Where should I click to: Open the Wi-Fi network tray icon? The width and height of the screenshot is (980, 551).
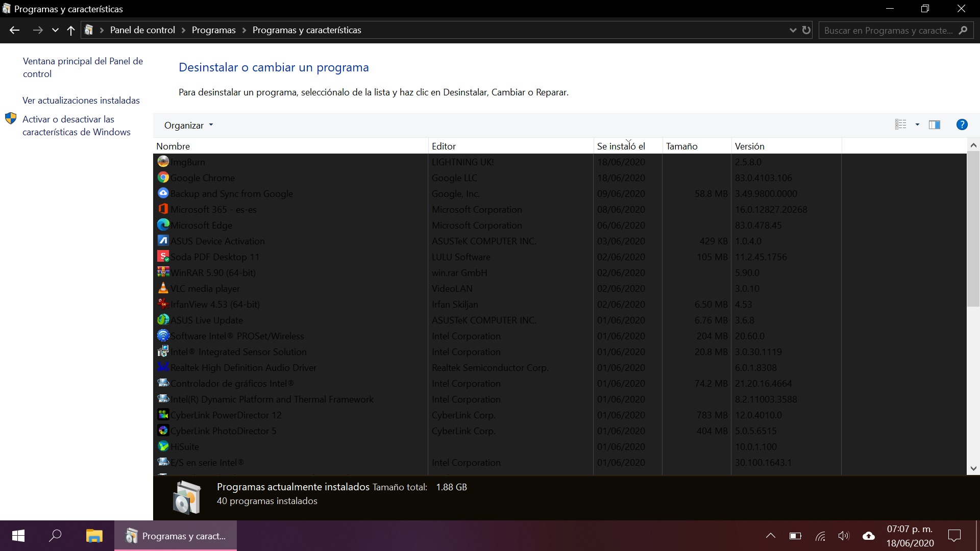(x=820, y=536)
